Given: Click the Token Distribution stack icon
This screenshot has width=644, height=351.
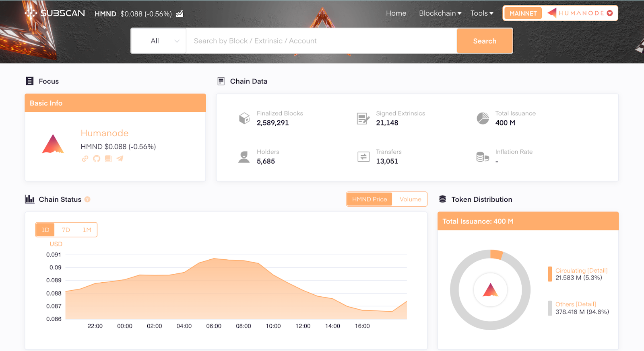Looking at the screenshot, I should [x=443, y=199].
